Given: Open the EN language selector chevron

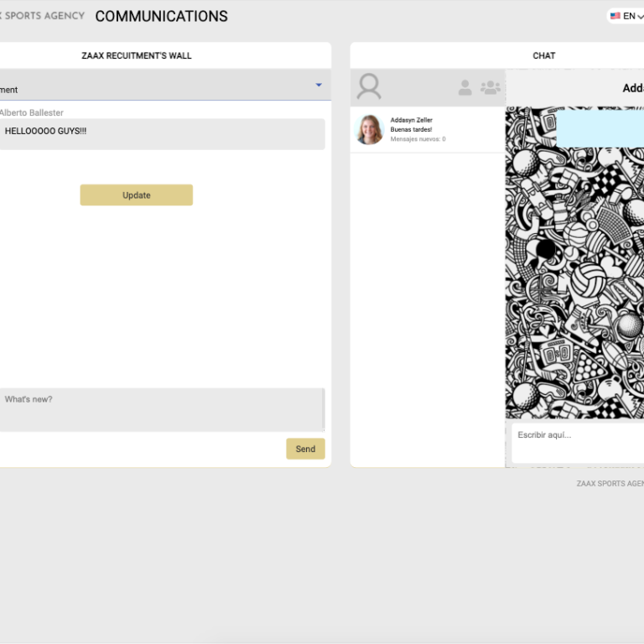Looking at the screenshot, I should pyautogui.click(x=640, y=17).
